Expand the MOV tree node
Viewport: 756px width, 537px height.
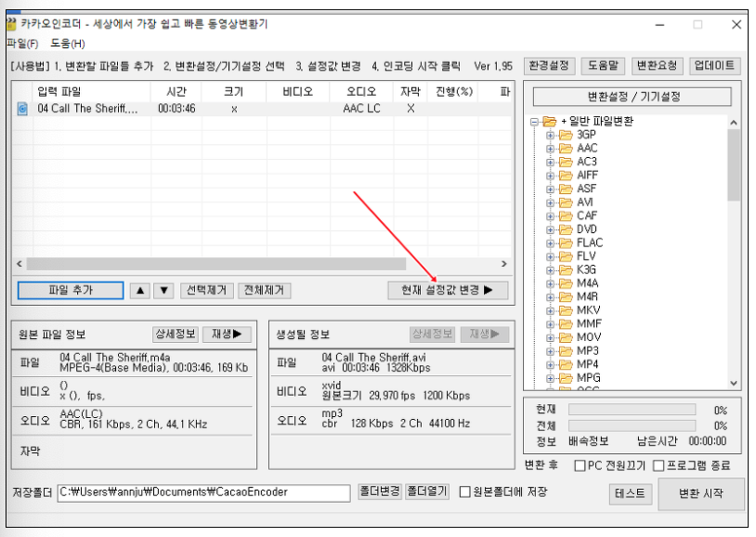tap(550, 338)
